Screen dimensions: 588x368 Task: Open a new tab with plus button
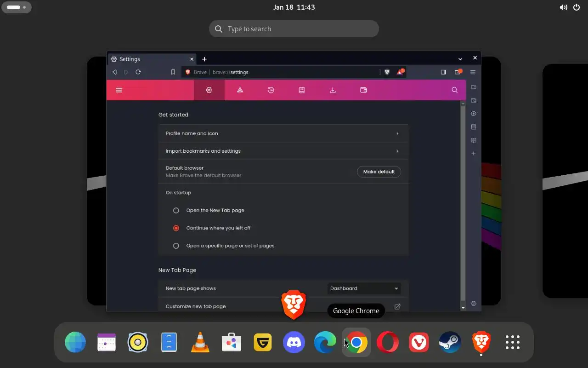[204, 59]
